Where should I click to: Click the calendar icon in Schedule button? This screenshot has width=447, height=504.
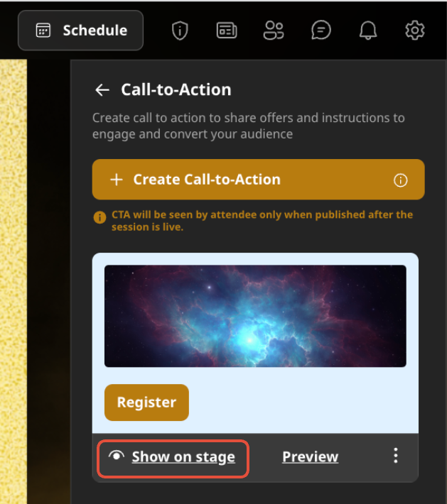tap(43, 31)
